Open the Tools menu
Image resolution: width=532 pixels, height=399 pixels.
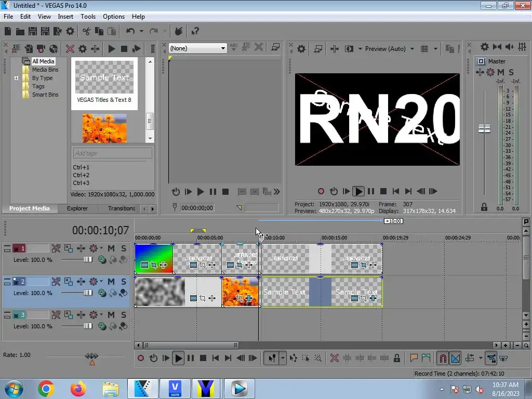point(88,17)
